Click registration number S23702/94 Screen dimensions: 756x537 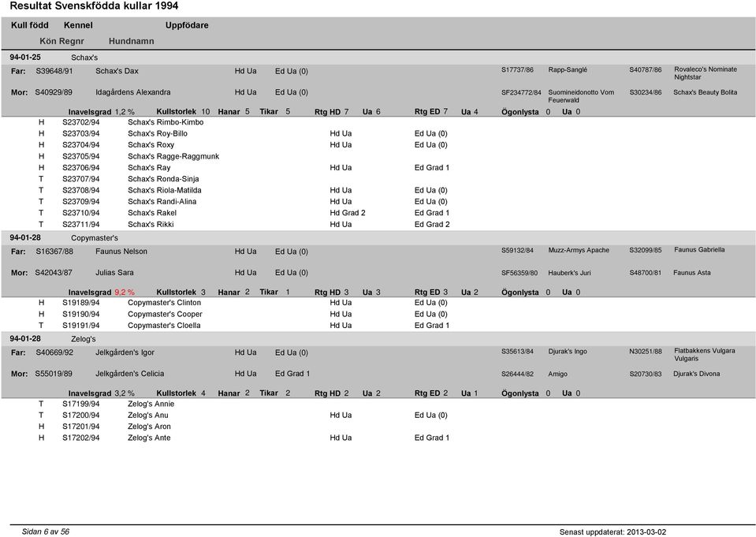81,122
